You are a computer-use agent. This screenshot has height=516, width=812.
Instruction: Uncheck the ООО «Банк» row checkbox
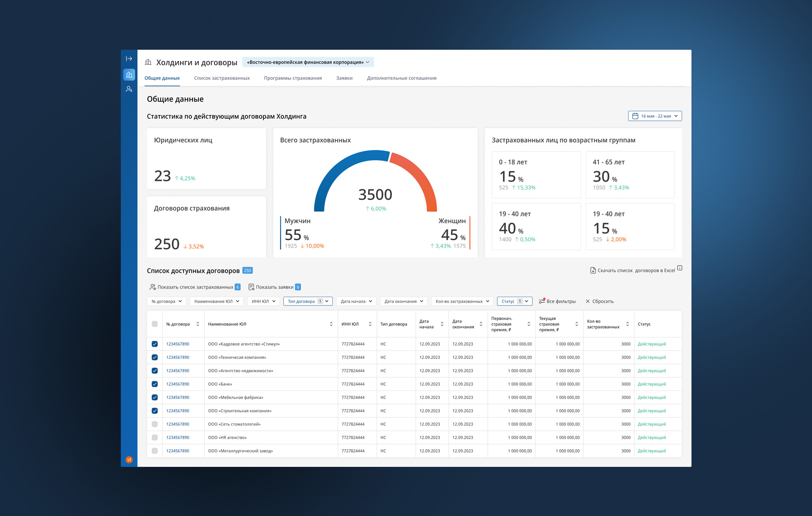pos(155,384)
